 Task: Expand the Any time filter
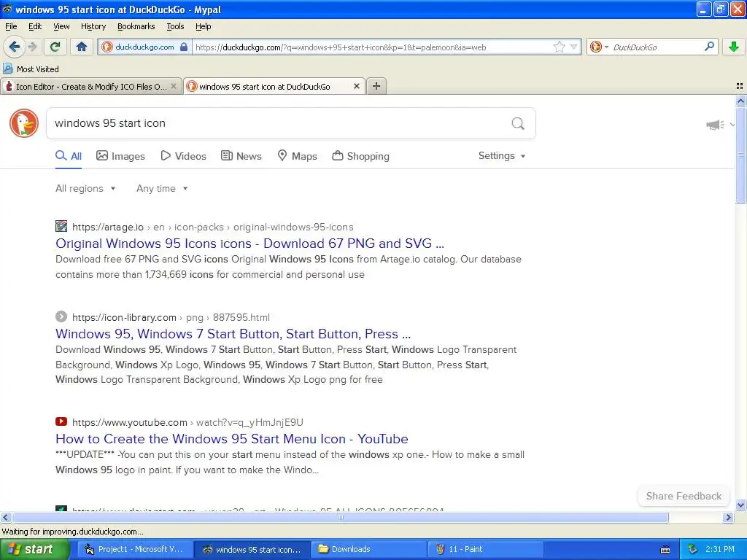162,189
